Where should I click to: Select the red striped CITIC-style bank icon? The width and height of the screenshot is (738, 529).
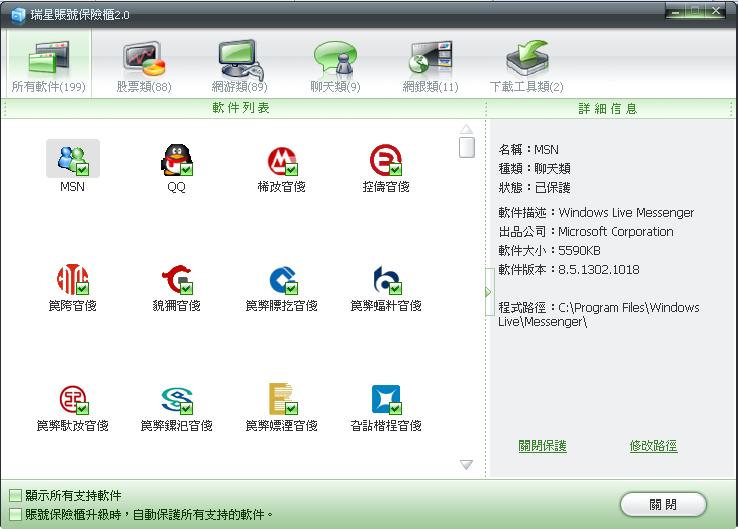[x=72, y=279]
